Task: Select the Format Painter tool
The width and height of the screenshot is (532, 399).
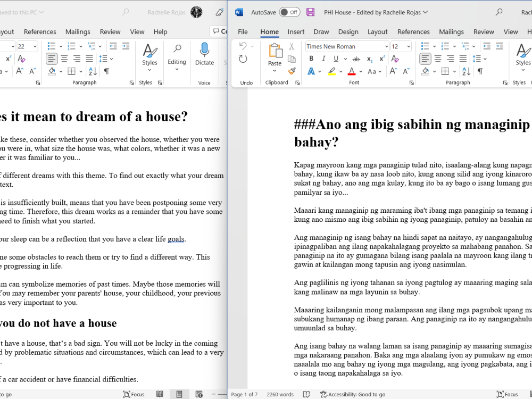Action: pos(292,71)
